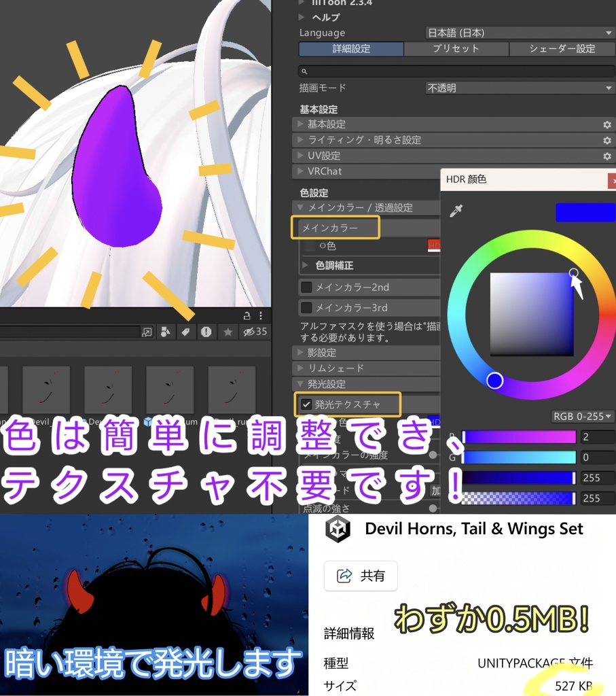The height and width of the screenshot is (696, 616).
Task: Click the red HDR main color swatch beside 色
Action: 433,245
